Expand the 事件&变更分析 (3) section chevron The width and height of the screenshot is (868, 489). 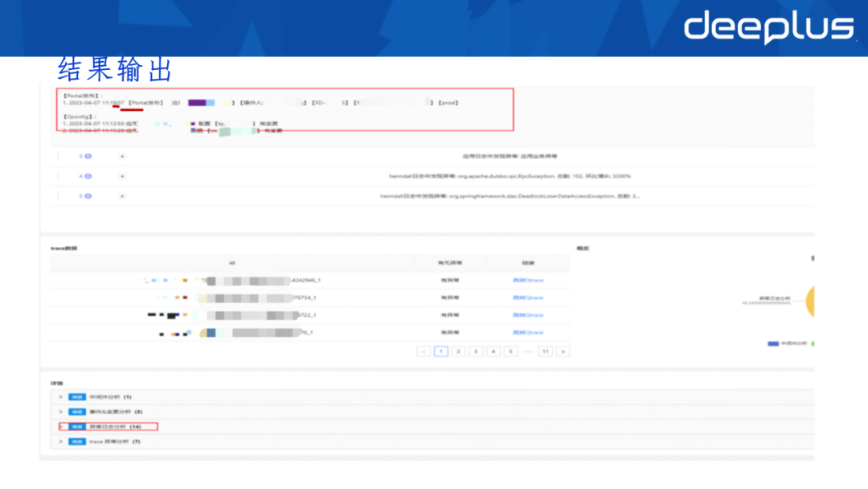(61, 412)
